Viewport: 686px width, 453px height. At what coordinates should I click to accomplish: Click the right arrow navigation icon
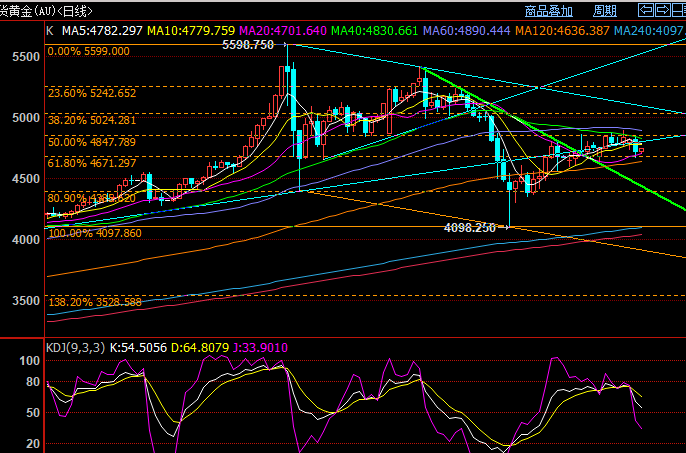pyautogui.click(x=663, y=10)
